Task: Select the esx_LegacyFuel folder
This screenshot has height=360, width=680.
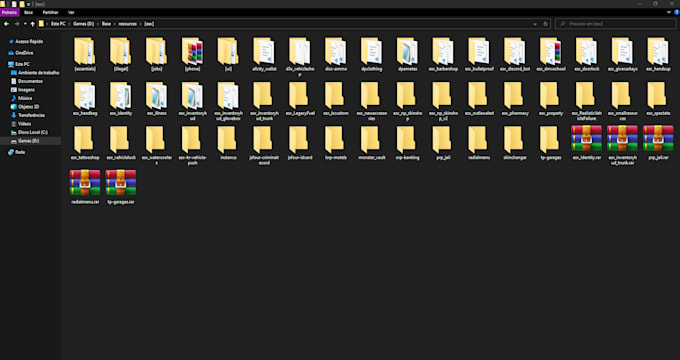Action: click(x=300, y=98)
